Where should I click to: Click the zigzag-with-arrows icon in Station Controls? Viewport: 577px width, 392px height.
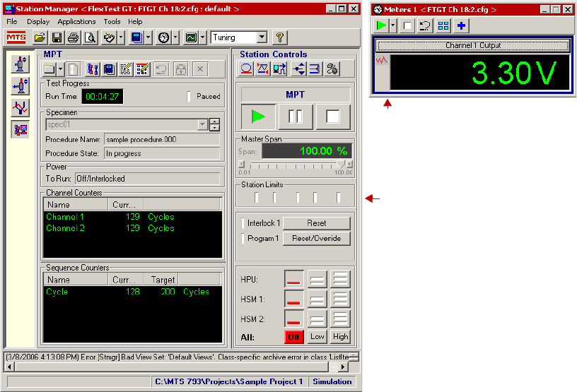(x=263, y=69)
